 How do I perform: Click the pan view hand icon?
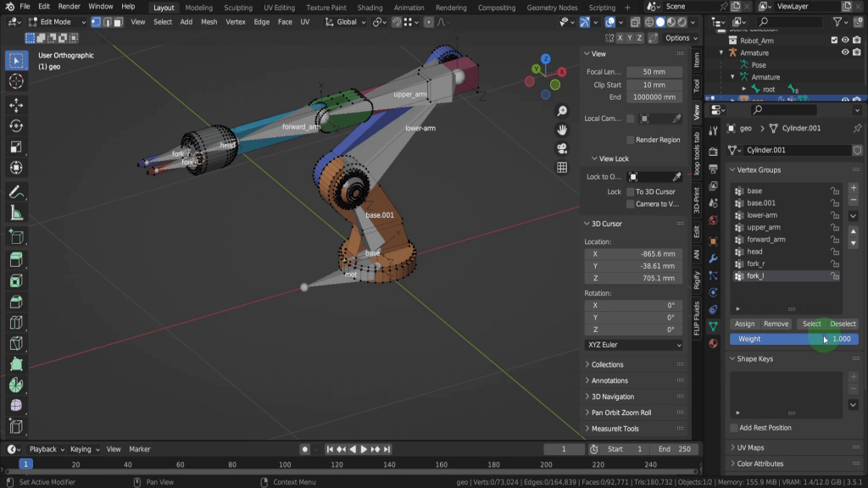coord(562,130)
